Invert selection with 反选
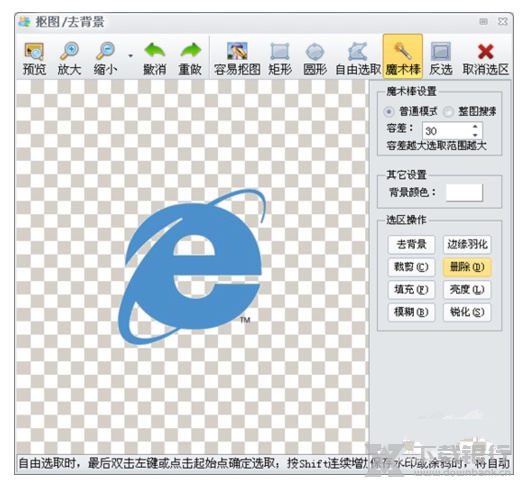Viewport: 529px width, 485px height. 441,59
